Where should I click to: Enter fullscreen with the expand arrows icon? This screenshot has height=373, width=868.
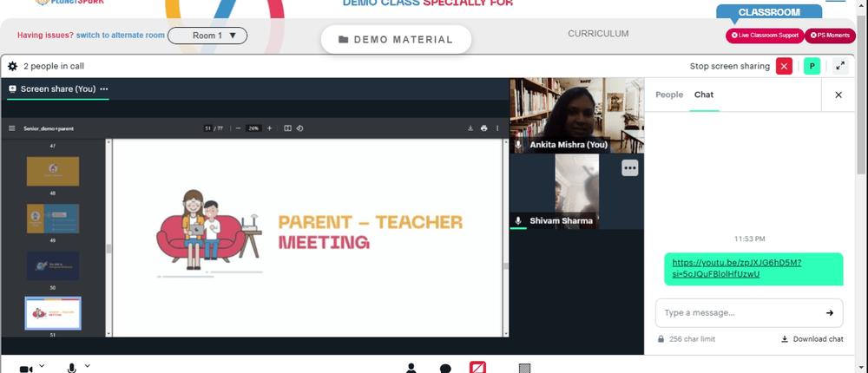click(839, 66)
